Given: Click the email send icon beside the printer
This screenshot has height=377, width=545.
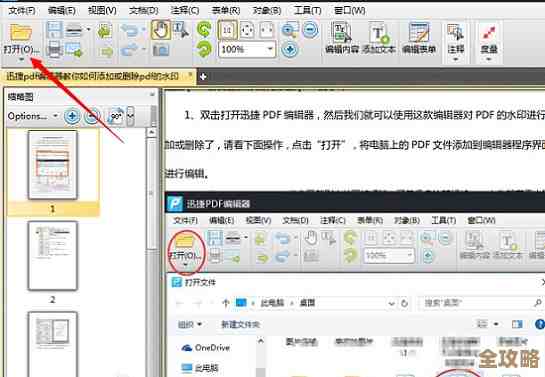Looking at the screenshot, I should [74, 50].
